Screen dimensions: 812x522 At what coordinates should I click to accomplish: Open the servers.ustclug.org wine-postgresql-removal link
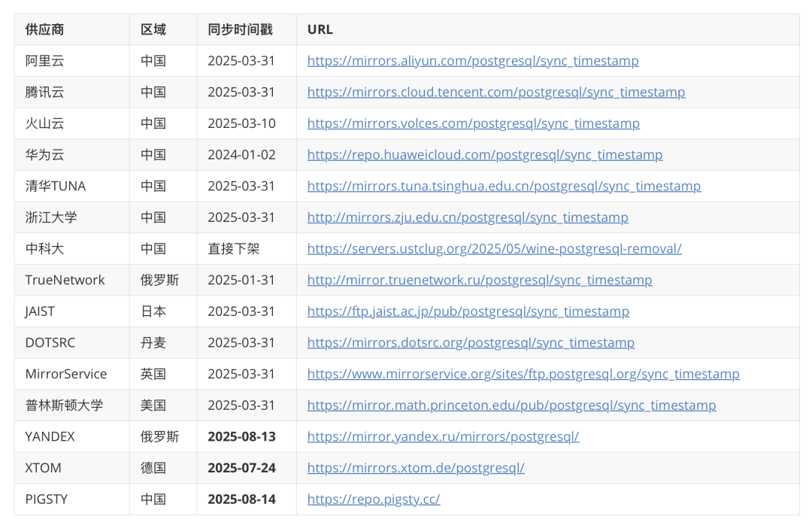pos(494,249)
